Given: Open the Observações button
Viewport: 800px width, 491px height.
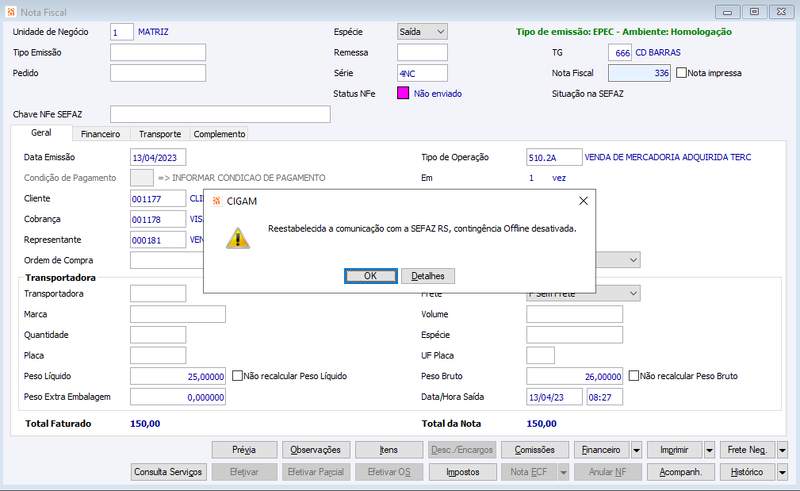Looking at the screenshot, I should point(316,450).
